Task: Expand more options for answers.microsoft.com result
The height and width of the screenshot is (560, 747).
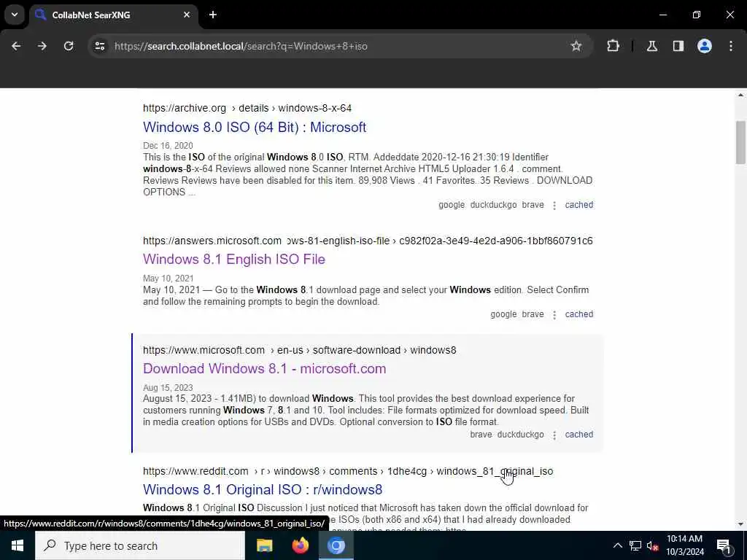Action: click(x=554, y=315)
